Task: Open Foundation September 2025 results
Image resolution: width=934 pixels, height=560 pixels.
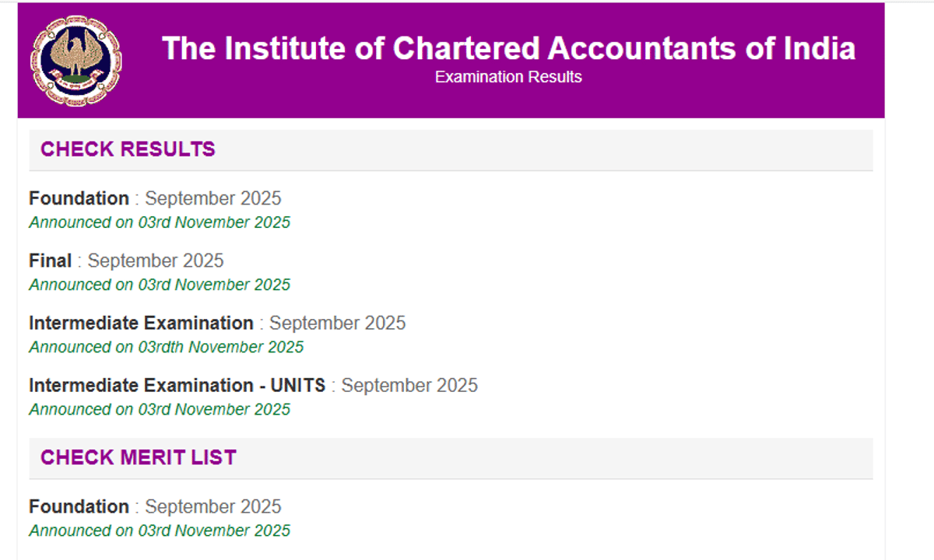Action: [79, 198]
